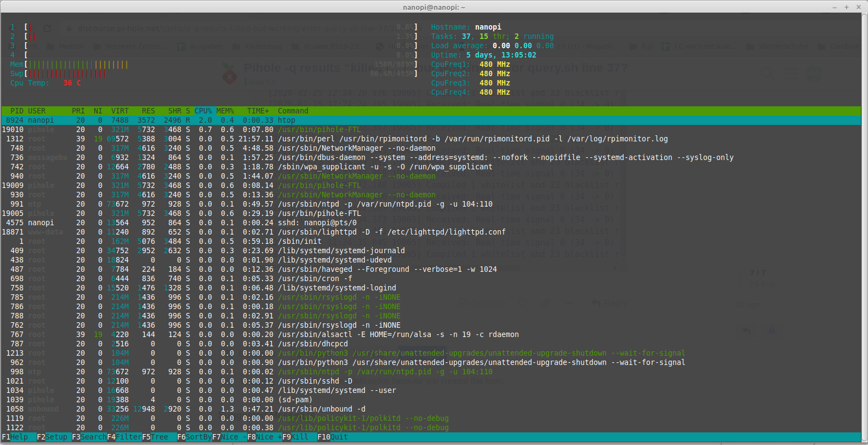
Task: Minimize the nanopi terminal window
Action: point(835,7)
